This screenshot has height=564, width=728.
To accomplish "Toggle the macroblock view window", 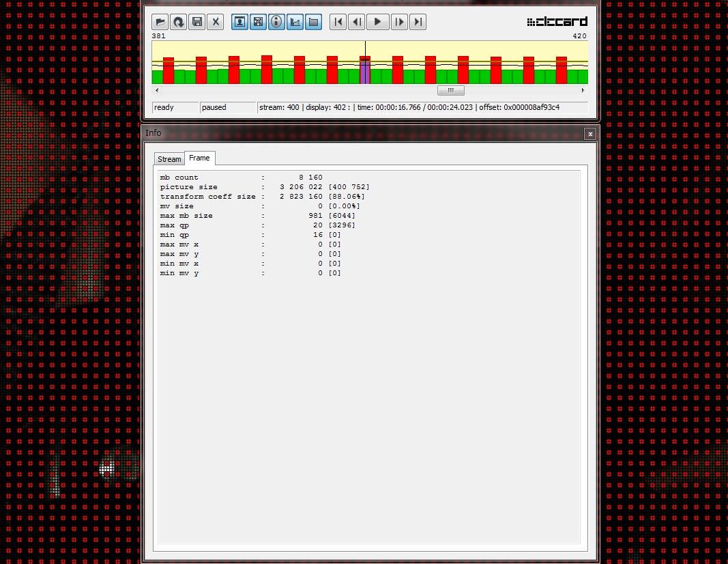I will [258, 22].
